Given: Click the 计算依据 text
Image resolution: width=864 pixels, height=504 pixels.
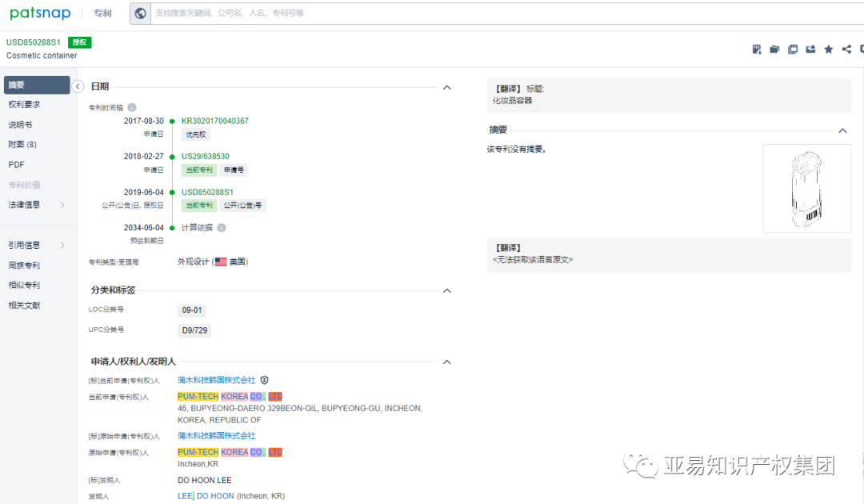Looking at the screenshot, I should click(x=197, y=227).
